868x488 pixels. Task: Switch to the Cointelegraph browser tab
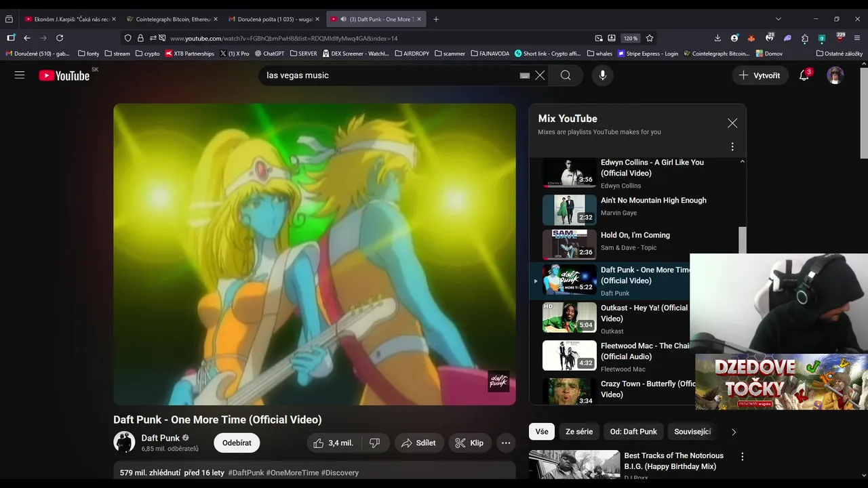click(172, 19)
